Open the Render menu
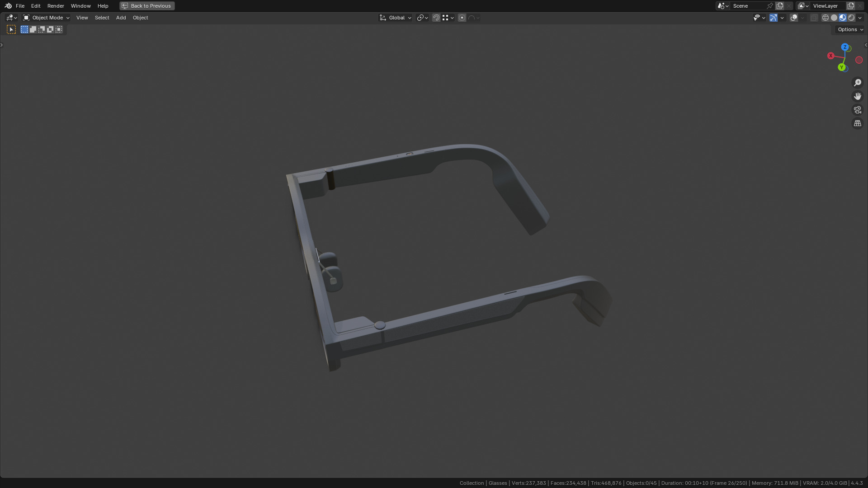The height and width of the screenshot is (488, 868). click(x=56, y=6)
